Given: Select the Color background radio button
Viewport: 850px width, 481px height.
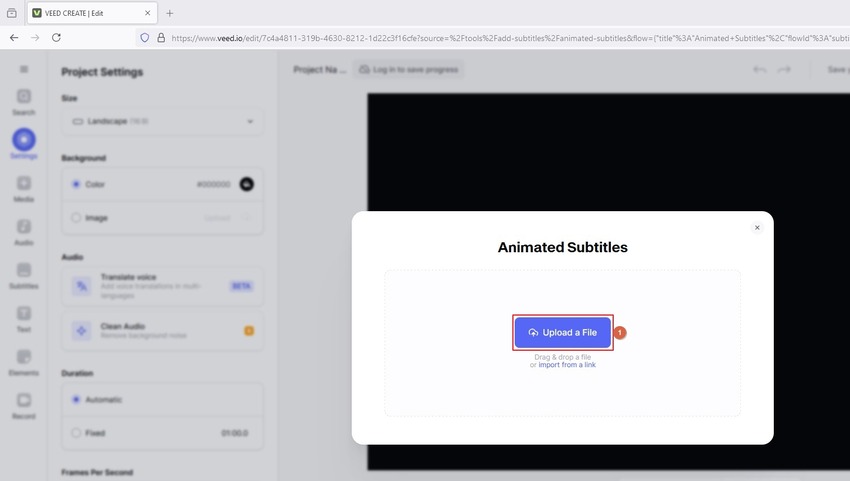Looking at the screenshot, I should 76,184.
